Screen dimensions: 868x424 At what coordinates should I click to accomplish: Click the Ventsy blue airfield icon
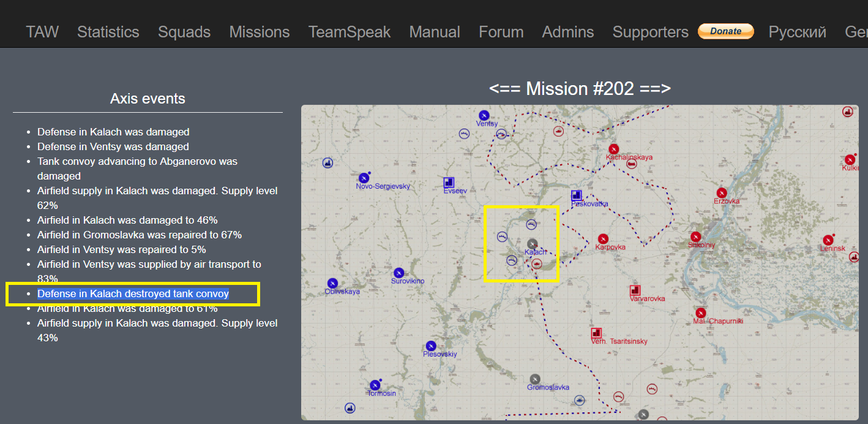pos(484,115)
